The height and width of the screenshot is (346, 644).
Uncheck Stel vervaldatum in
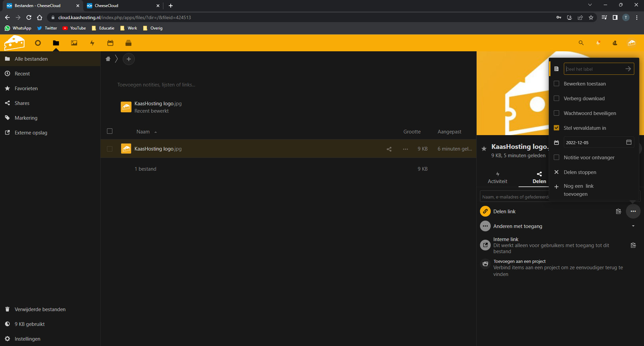(556, 128)
